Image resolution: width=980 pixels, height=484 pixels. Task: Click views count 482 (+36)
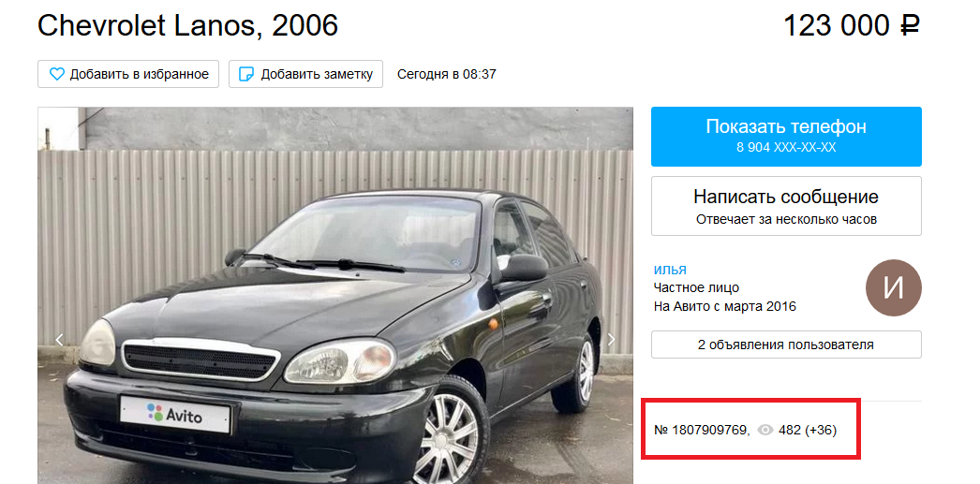click(808, 431)
